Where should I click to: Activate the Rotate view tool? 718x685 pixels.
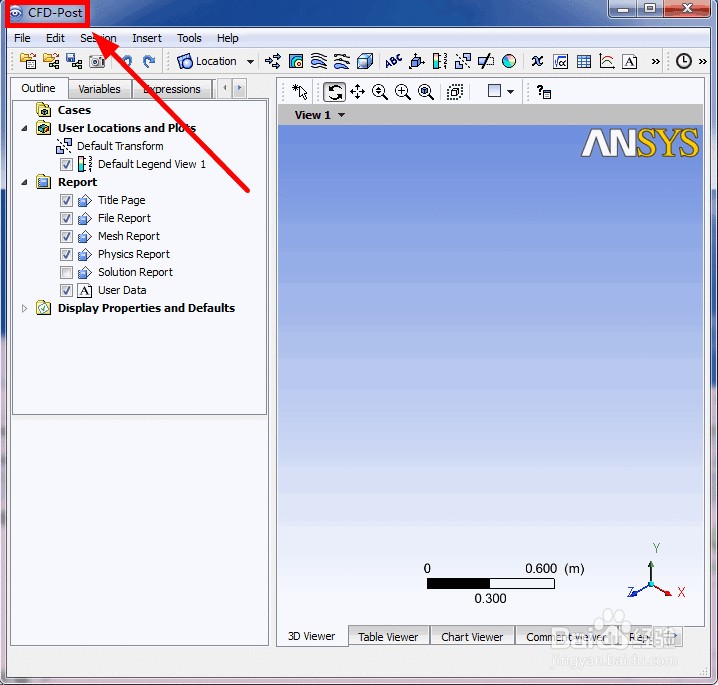pos(334,92)
